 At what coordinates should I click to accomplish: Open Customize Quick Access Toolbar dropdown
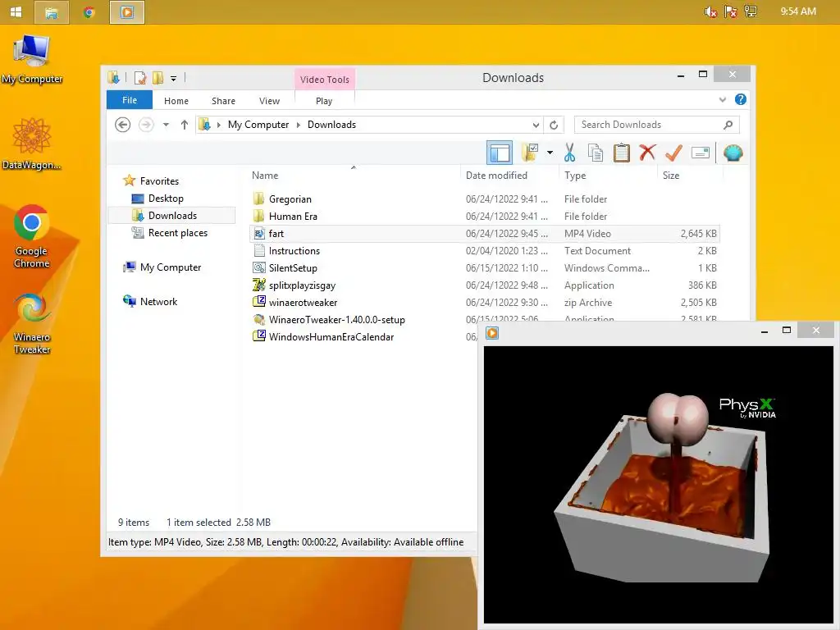tap(174, 79)
